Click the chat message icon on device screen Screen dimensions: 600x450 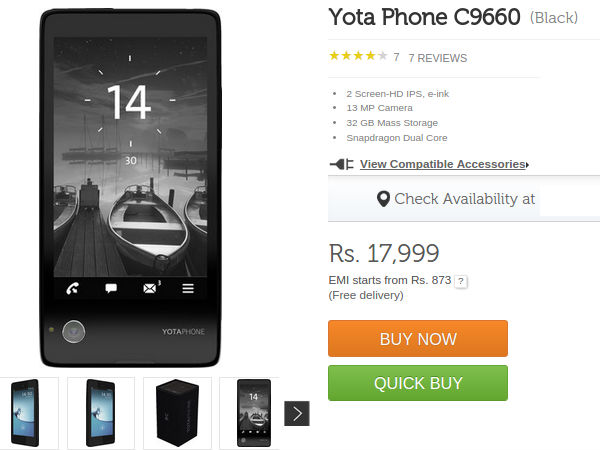pyautogui.click(x=111, y=288)
